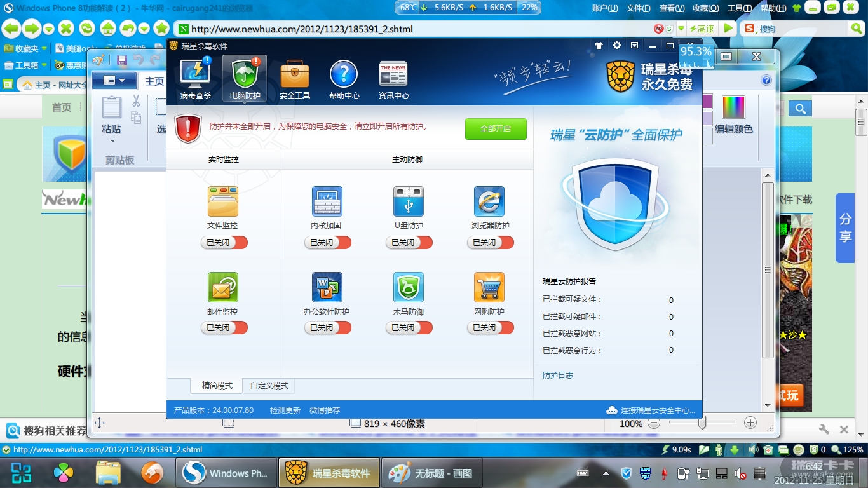Open the 文件(F) menu in browser
The height and width of the screenshot is (488, 868).
pyautogui.click(x=639, y=8)
